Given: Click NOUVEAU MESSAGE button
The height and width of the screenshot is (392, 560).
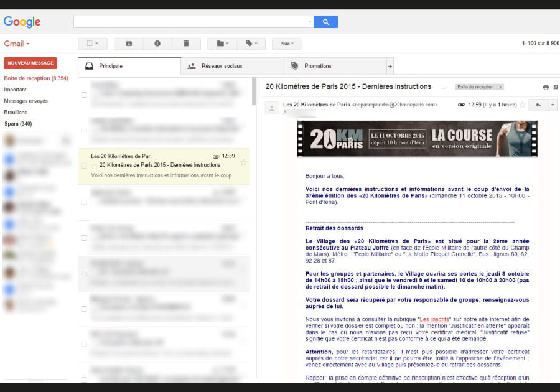Looking at the screenshot, I should click(x=30, y=63).
